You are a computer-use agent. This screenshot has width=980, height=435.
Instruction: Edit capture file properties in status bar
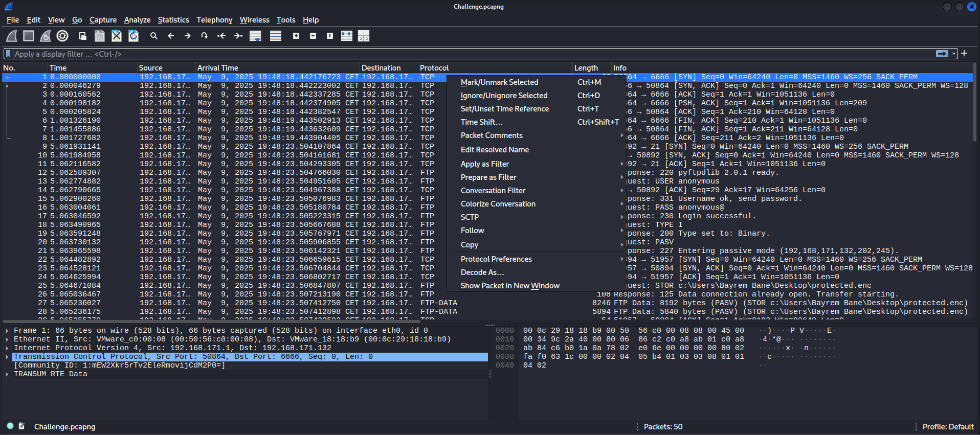pos(21,426)
